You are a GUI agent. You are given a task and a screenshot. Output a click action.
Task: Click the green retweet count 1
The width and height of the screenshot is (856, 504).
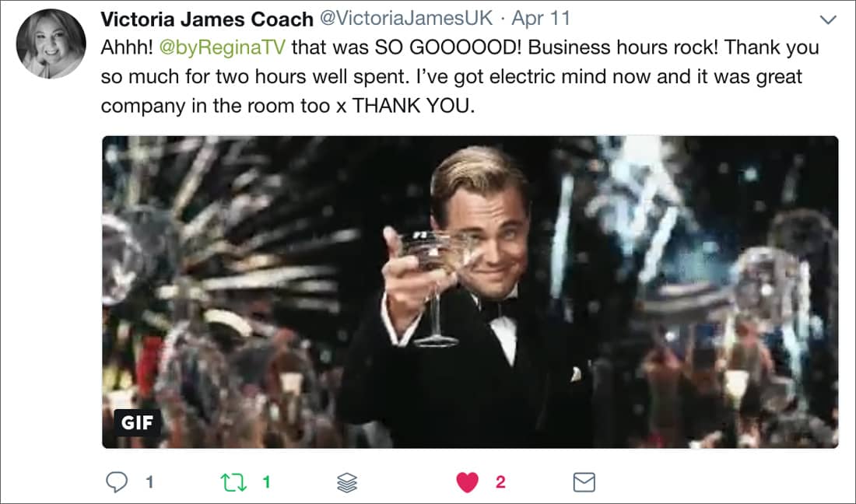point(266,482)
